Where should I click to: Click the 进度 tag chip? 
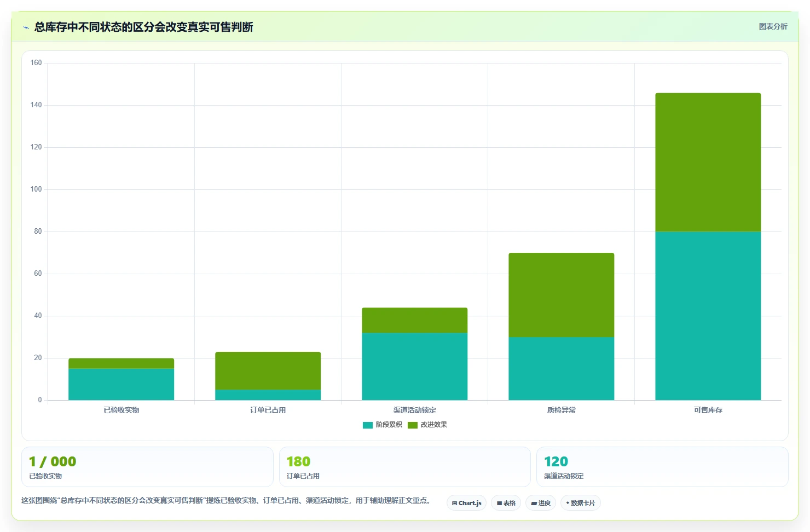541,503
